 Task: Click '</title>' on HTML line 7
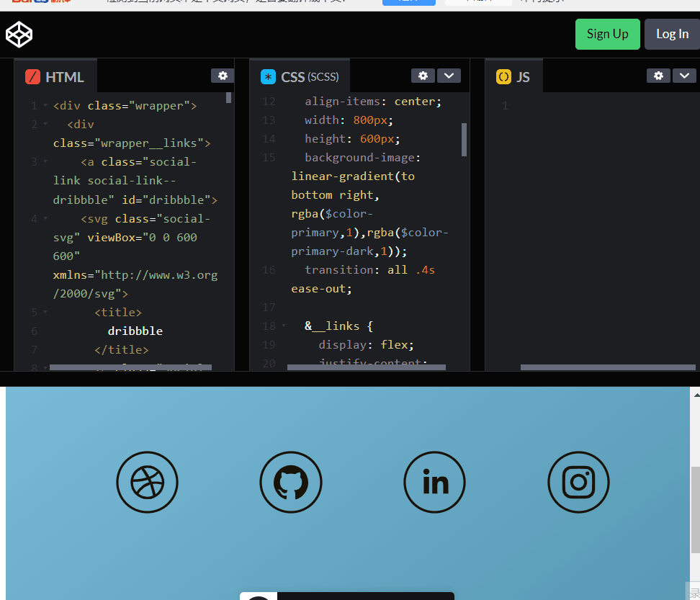(122, 349)
